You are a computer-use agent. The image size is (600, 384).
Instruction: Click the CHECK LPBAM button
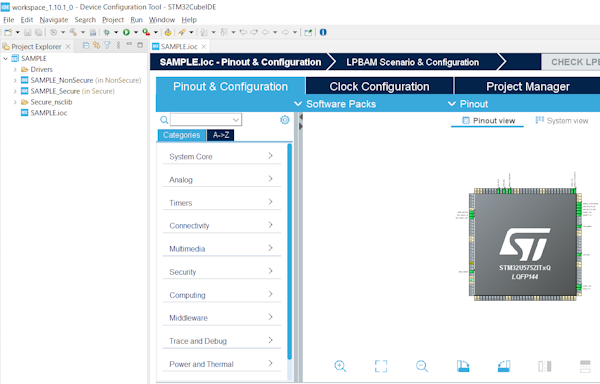pos(571,62)
